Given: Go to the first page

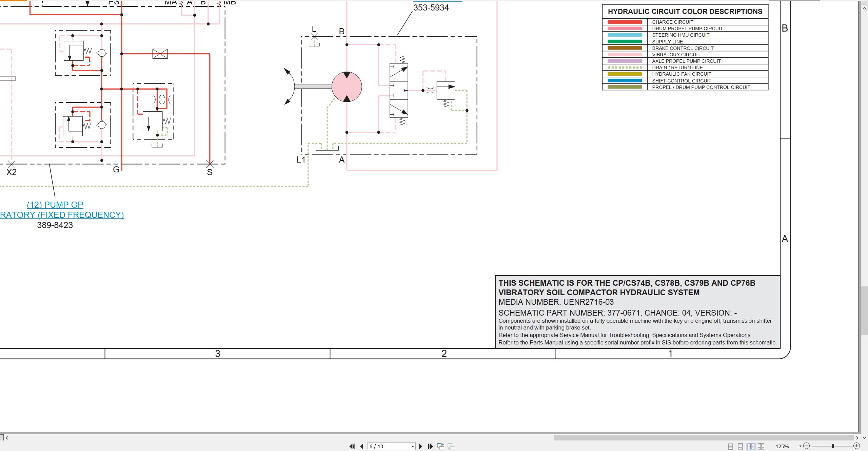Looking at the screenshot, I should (352, 447).
